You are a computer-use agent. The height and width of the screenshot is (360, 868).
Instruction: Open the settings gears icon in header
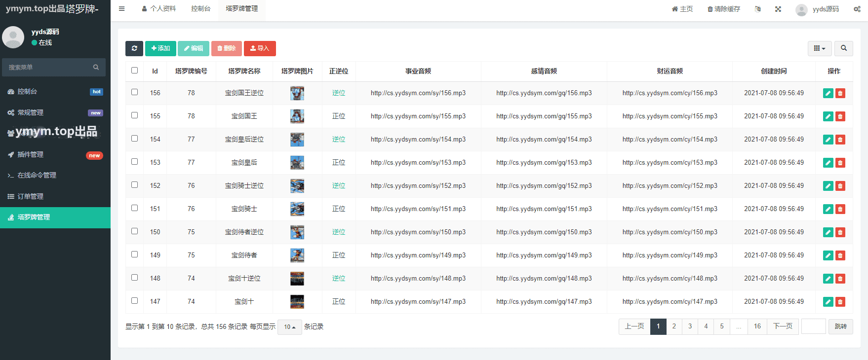pos(857,9)
